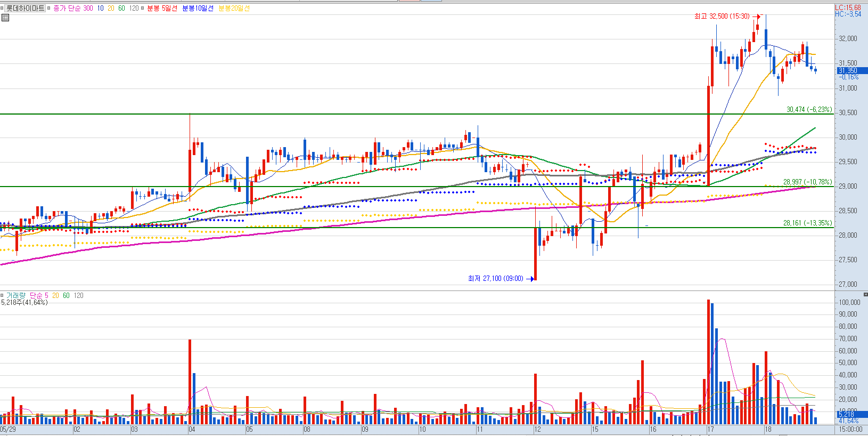Click the 32,000 price axis label

tap(848, 38)
